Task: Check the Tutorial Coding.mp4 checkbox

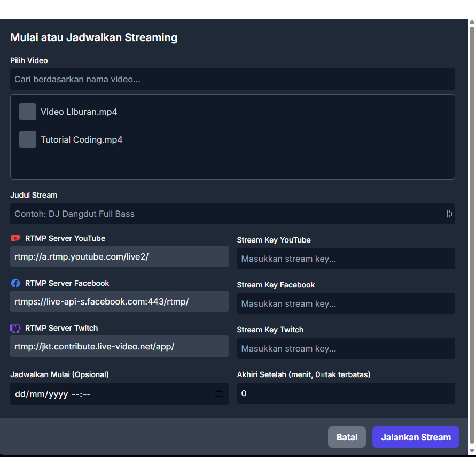Action: 27,139
